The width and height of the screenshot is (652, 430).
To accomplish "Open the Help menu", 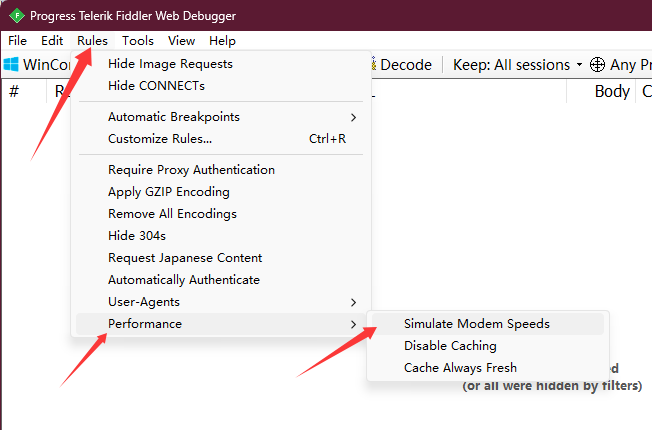I will [x=222, y=41].
